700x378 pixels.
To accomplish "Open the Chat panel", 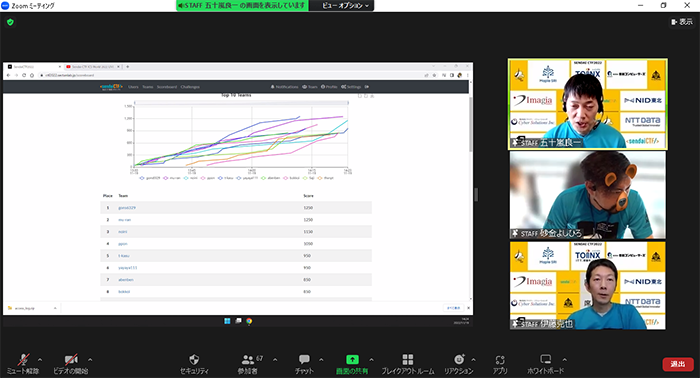I will click(x=304, y=360).
